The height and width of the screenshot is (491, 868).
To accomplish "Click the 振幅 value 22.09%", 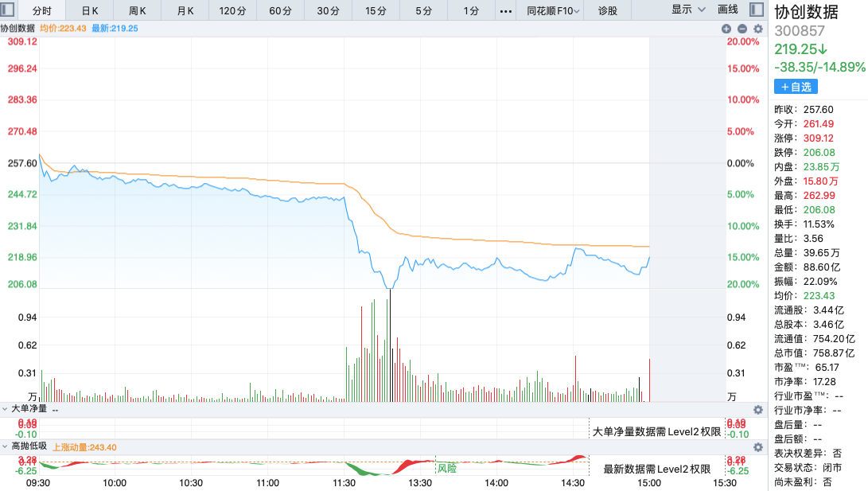I will [819, 282].
